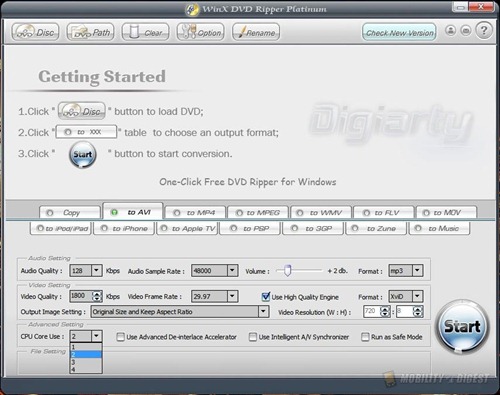
Task: Switch to the to MP4 tab
Action: point(195,212)
